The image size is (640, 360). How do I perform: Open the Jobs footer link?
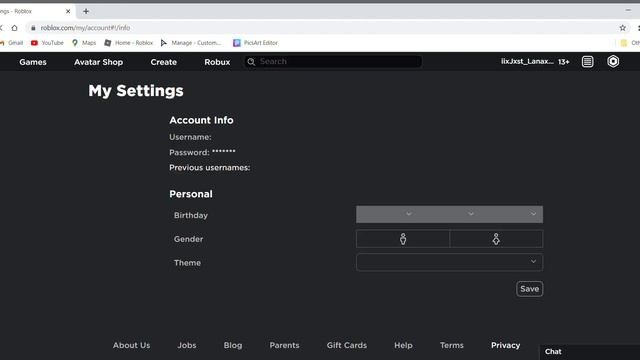tap(187, 345)
